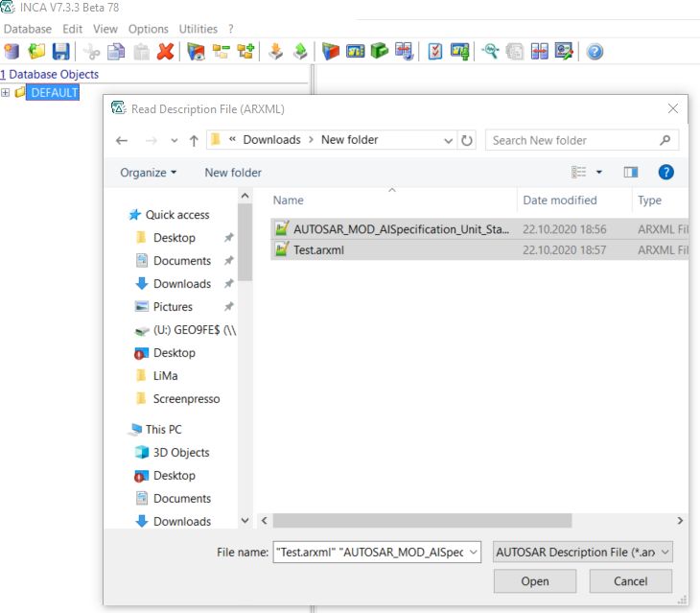
Task: Expand the DEFAULT folder tree node
Action: [x=6, y=92]
